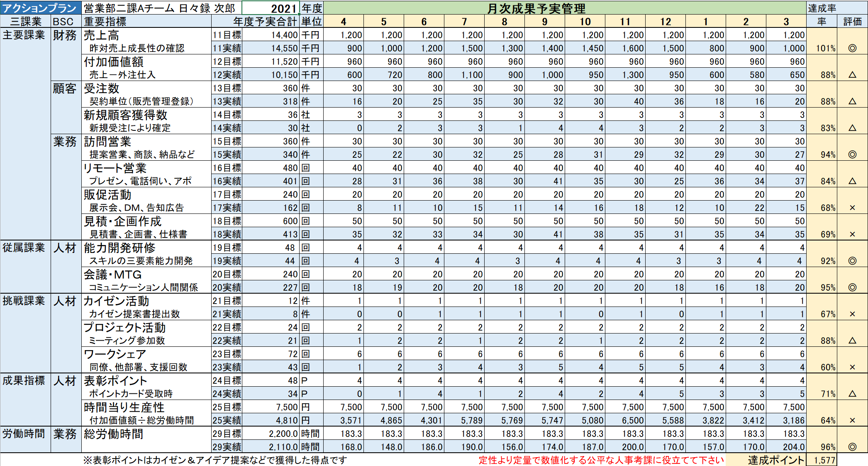Select the 年度予実合計 column header
This screenshot has height=466, width=868.
tap(265, 22)
